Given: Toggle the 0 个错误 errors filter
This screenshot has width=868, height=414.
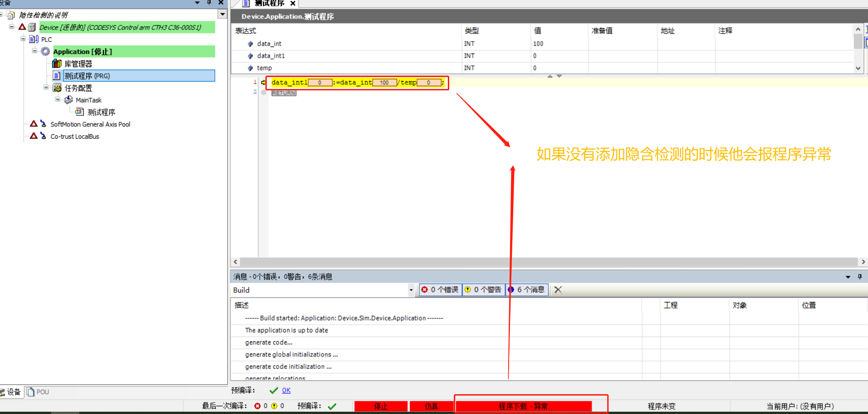Looking at the screenshot, I should click(x=440, y=290).
